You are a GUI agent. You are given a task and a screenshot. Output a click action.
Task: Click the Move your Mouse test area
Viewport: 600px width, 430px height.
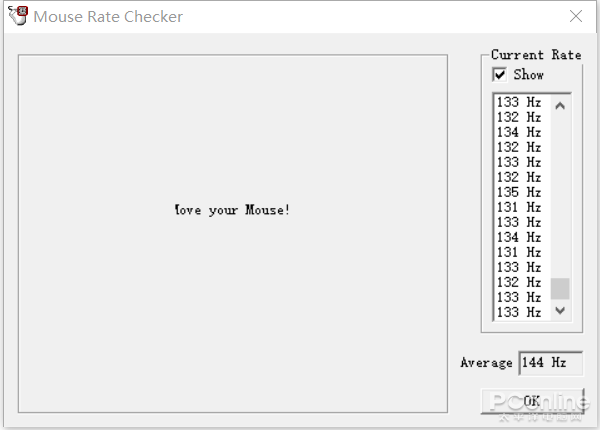233,234
